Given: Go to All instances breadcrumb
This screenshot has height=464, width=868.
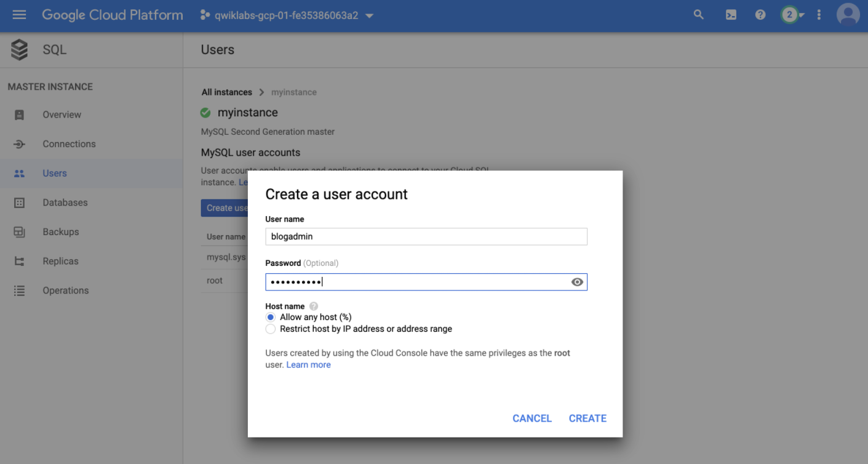Looking at the screenshot, I should (227, 92).
